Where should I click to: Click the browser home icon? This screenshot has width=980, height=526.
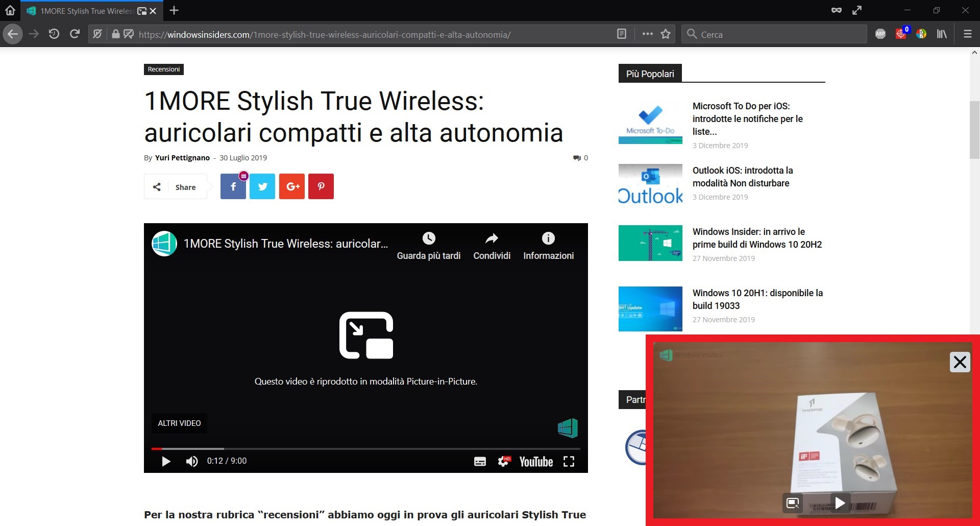tap(10, 10)
